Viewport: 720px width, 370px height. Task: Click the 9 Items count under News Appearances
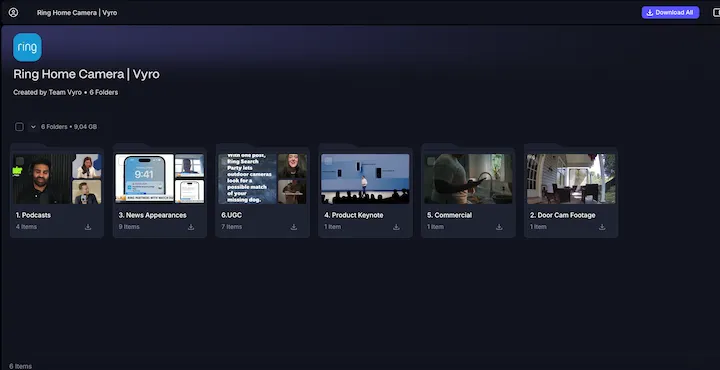coord(129,227)
